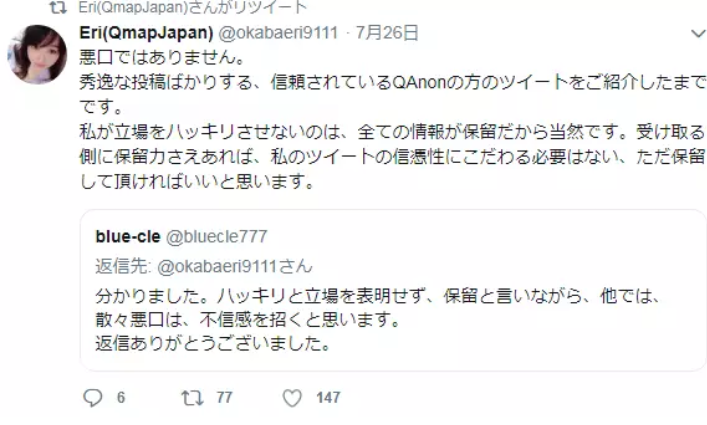The image size is (707, 425).
Task: Click the reply speech bubble icon
Action: pos(93,398)
